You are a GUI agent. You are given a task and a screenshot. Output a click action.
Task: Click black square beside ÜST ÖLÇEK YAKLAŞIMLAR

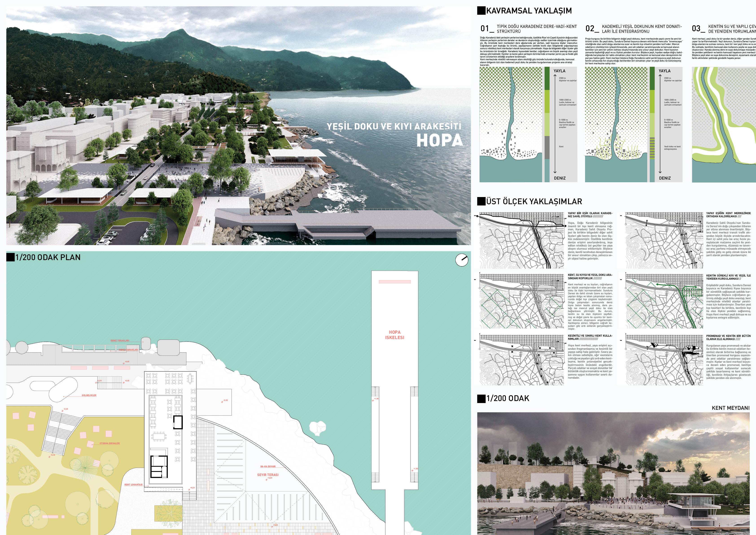tap(481, 201)
